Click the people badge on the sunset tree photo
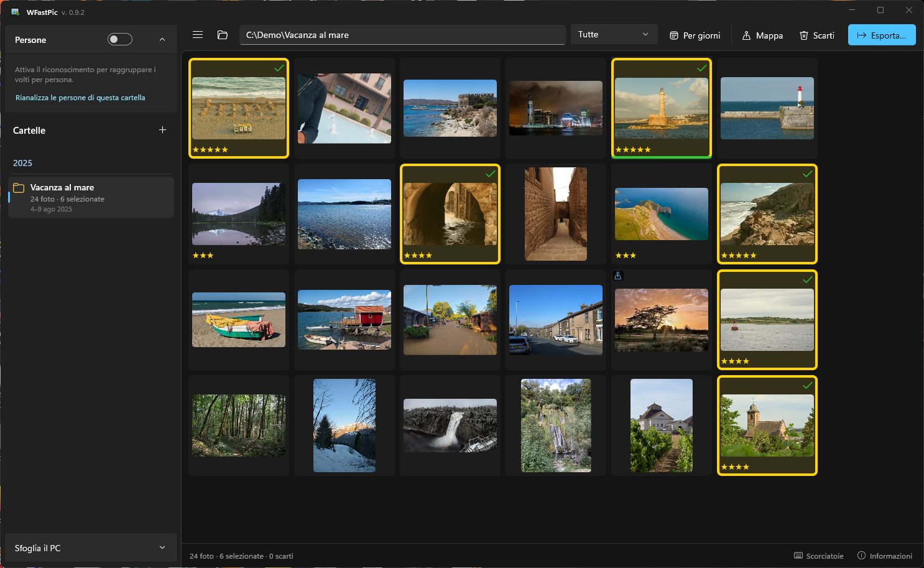Screen dimensions: 924x568 (618, 276)
